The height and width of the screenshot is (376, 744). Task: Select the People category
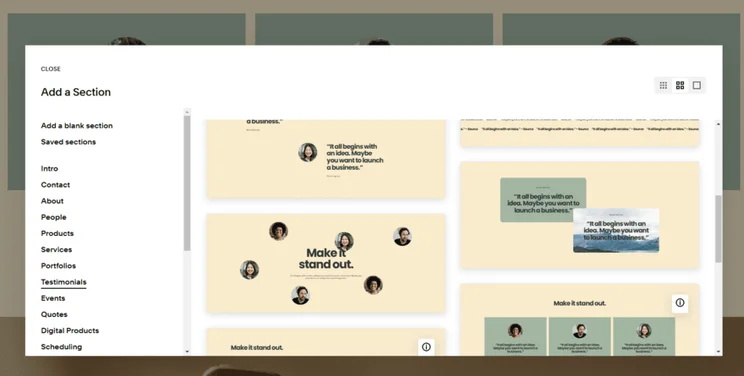click(x=54, y=217)
